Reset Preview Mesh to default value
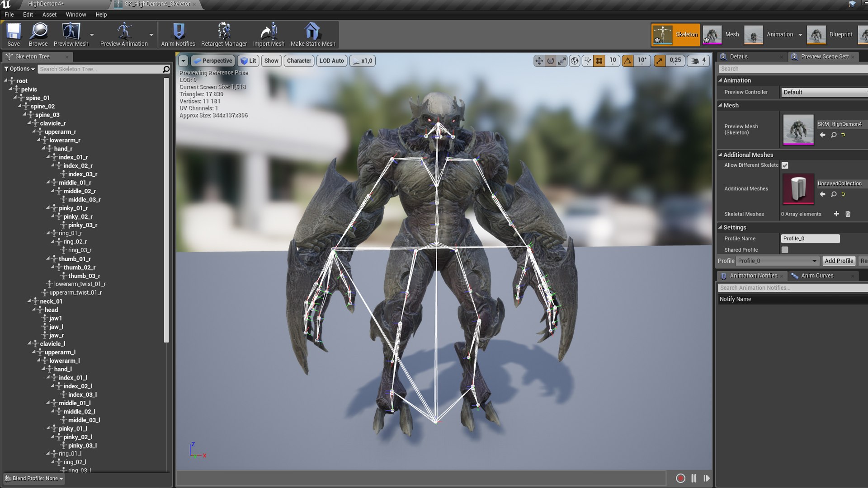This screenshot has width=868, height=488. (843, 135)
